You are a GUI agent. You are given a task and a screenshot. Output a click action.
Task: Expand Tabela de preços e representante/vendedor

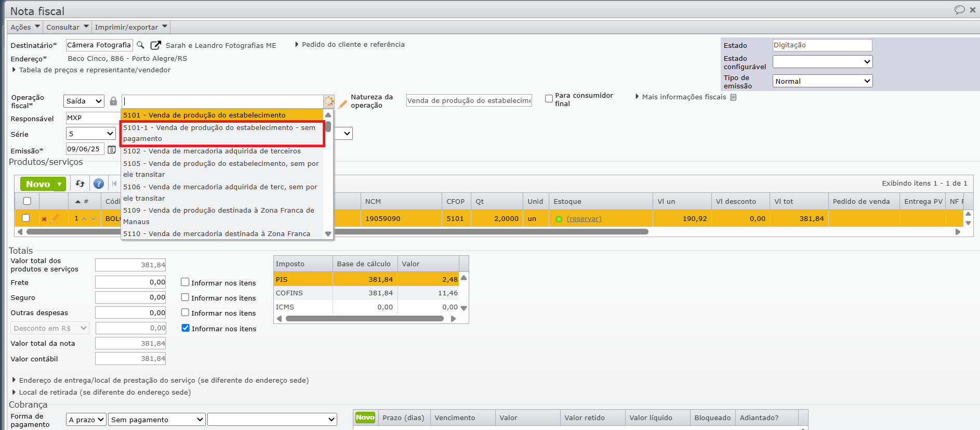click(91, 70)
